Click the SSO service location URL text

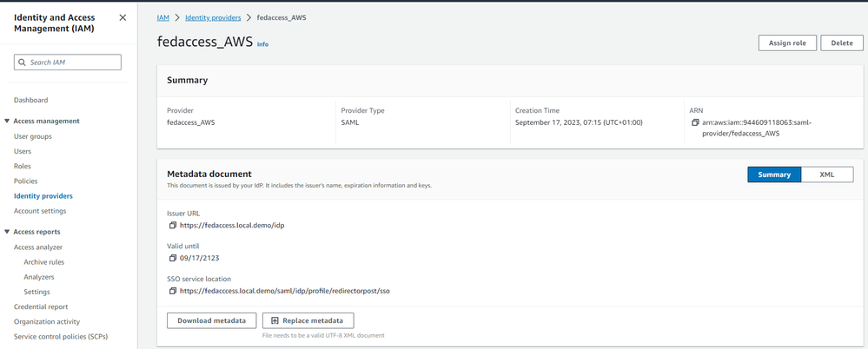pyautogui.click(x=284, y=290)
